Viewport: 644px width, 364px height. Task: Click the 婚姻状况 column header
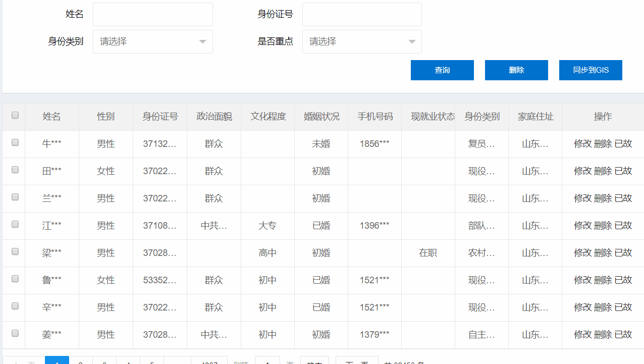click(321, 117)
